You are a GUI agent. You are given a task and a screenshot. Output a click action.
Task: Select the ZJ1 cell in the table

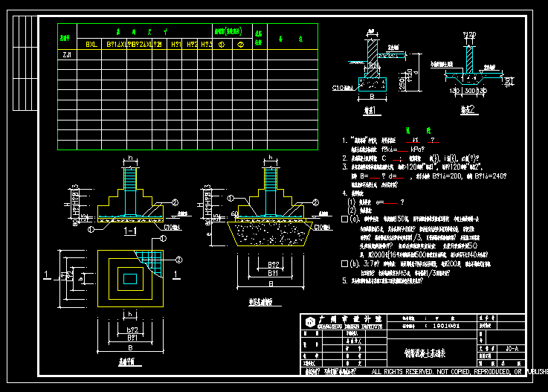click(67, 54)
